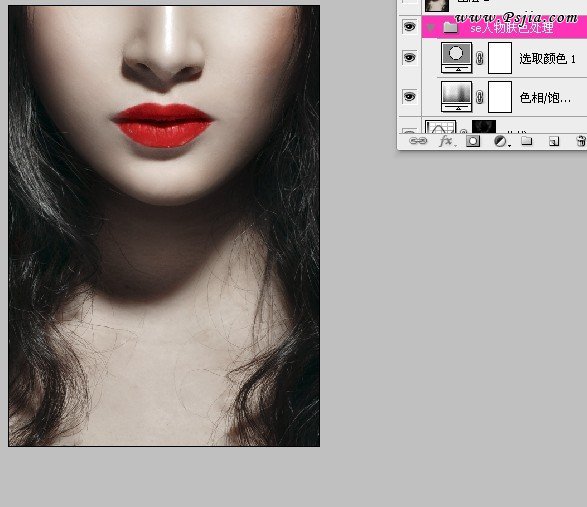Select the white mask of 色相/饱… layer
Screen dimensions: 587x507
pyautogui.click(x=500, y=97)
